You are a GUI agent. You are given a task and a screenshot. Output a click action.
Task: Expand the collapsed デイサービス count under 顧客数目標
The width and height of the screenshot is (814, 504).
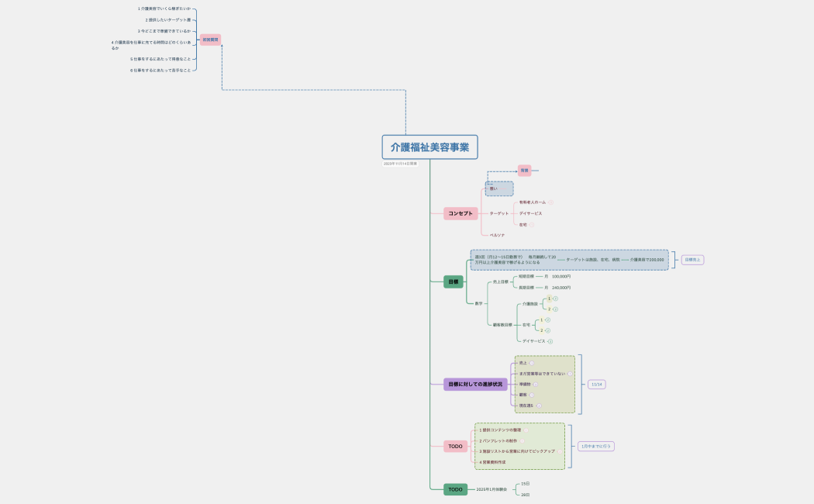click(x=550, y=341)
